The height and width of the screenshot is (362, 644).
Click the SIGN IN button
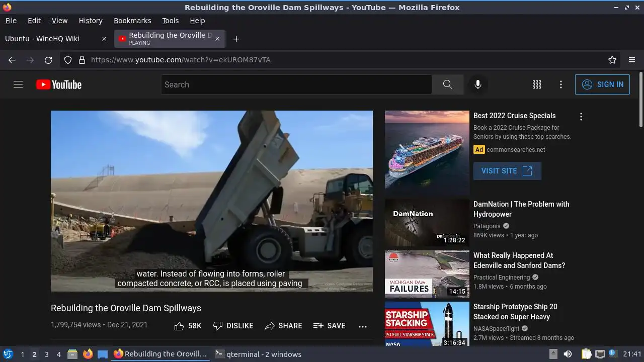pos(602,84)
